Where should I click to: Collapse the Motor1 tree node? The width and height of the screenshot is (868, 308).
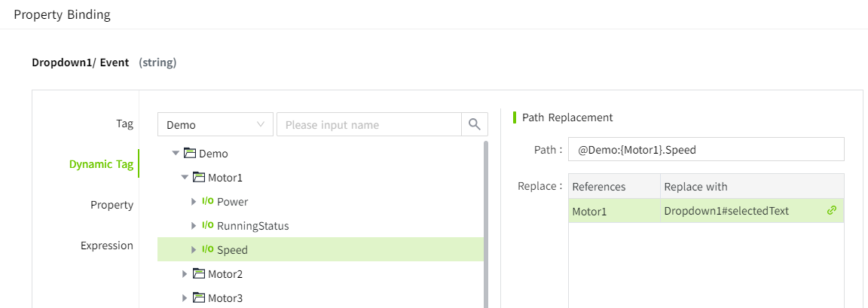click(x=185, y=178)
